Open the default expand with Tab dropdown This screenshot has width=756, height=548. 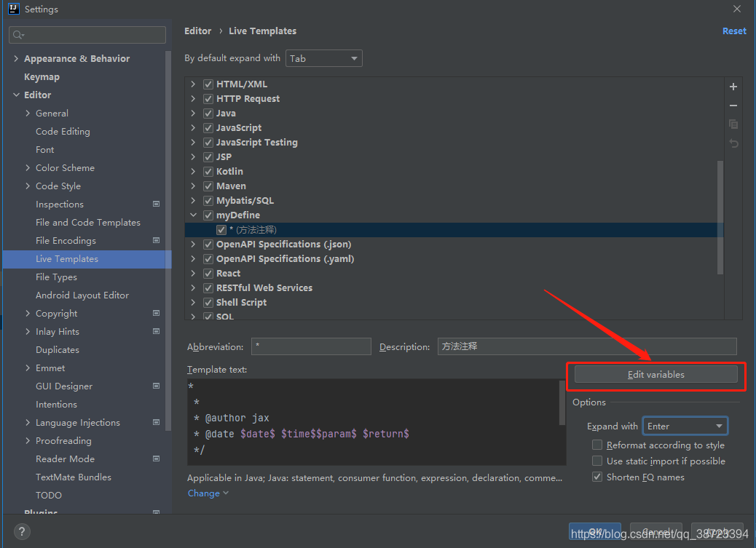324,58
